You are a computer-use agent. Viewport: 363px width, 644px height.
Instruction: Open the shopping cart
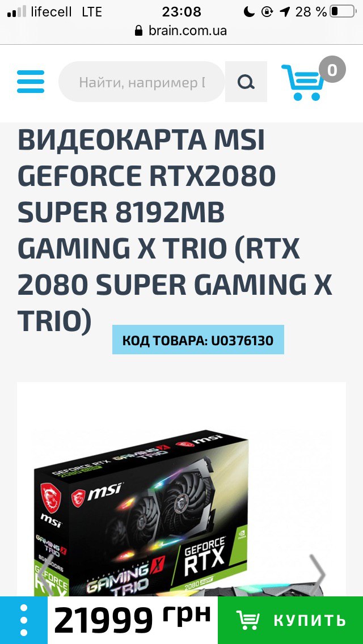(x=302, y=82)
